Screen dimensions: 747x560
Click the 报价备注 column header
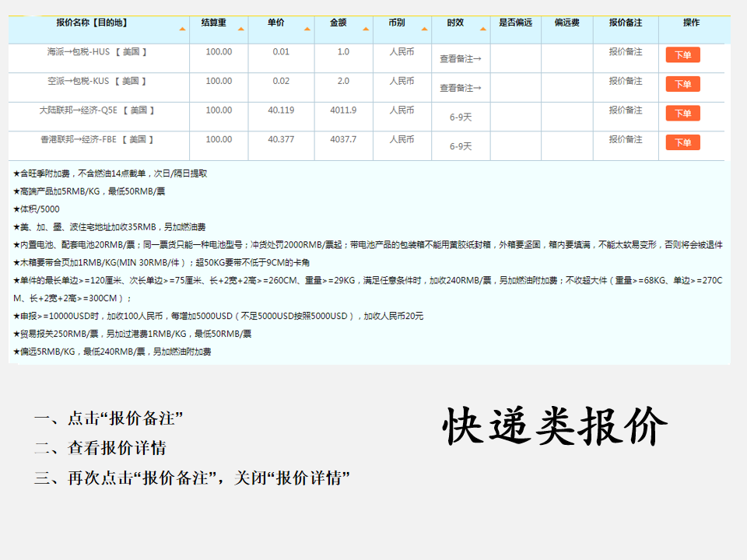click(626, 23)
